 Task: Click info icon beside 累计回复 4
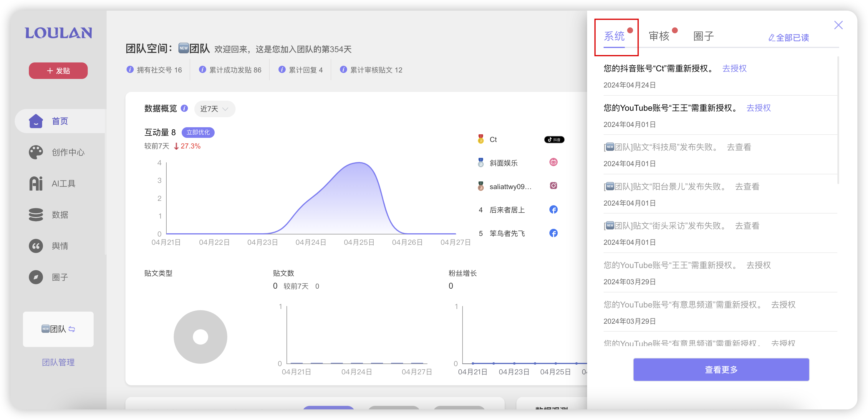[x=282, y=70]
